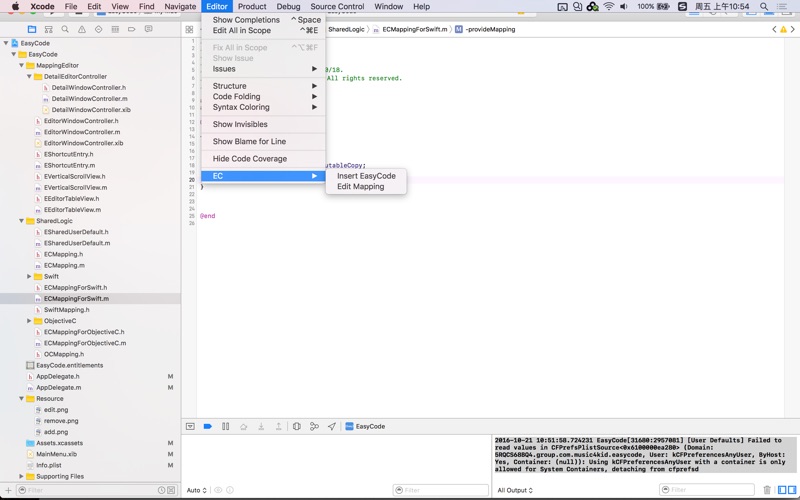Click the warning indicator in jump bar
Image resolution: width=800 pixels, height=500 pixels.
(x=783, y=30)
